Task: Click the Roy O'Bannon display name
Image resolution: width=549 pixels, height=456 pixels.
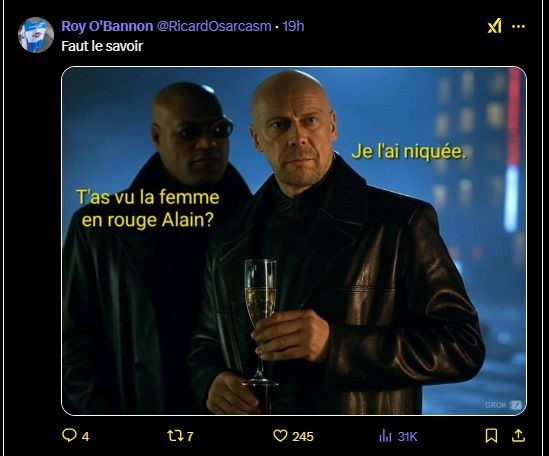Action: tap(107, 26)
